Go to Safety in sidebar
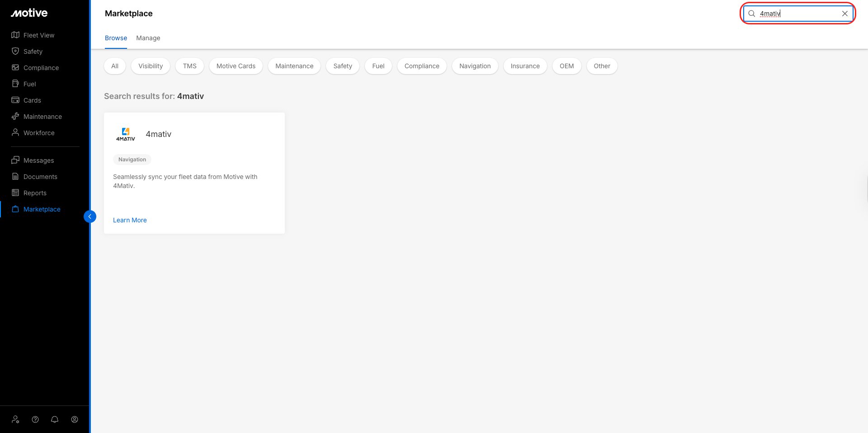 click(x=33, y=52)
